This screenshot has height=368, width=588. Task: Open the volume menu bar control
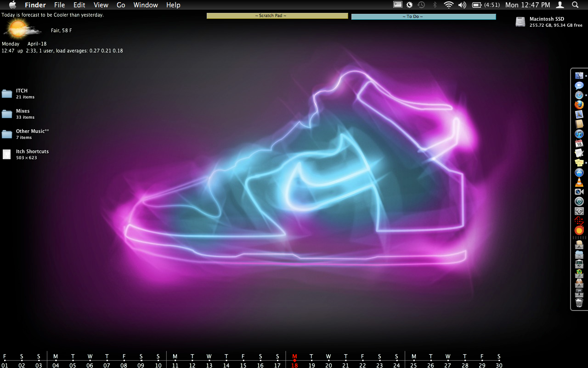(x=462, y=5)
